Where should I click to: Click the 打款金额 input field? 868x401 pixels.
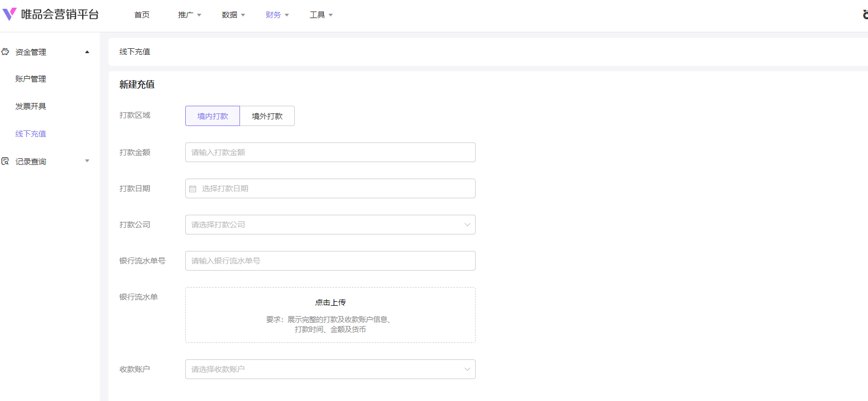pyautogui.click(x=330, y=152)
